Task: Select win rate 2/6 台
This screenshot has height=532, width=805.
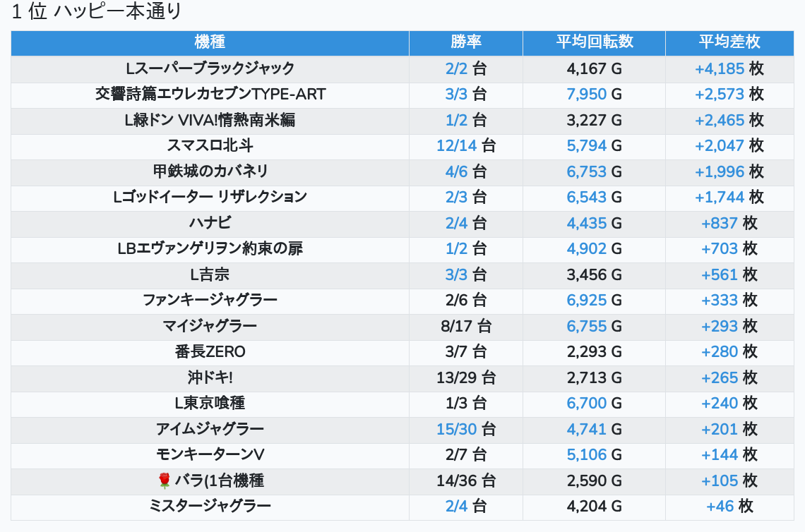Action: point(466,300)
